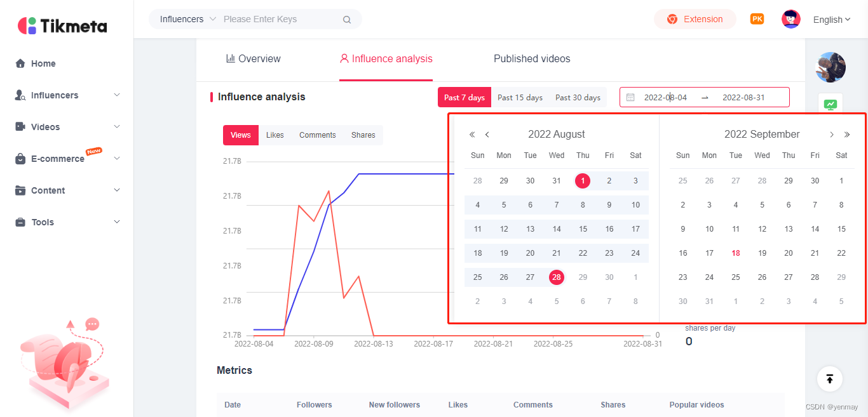Select September 1 in the calendar
Image resolution: width=868 pixels, height=417 pixels.
click(841, 181)
